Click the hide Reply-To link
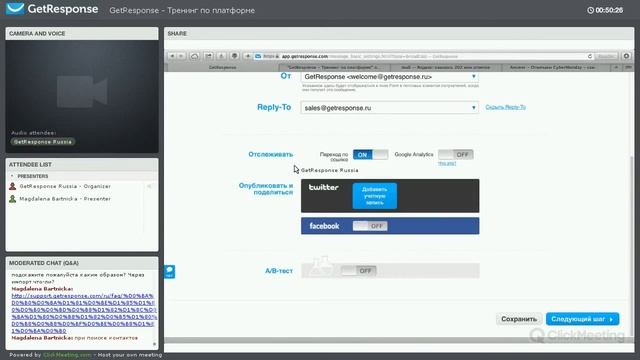The height and width of the screenshot is (360, 640). point(505,107)
